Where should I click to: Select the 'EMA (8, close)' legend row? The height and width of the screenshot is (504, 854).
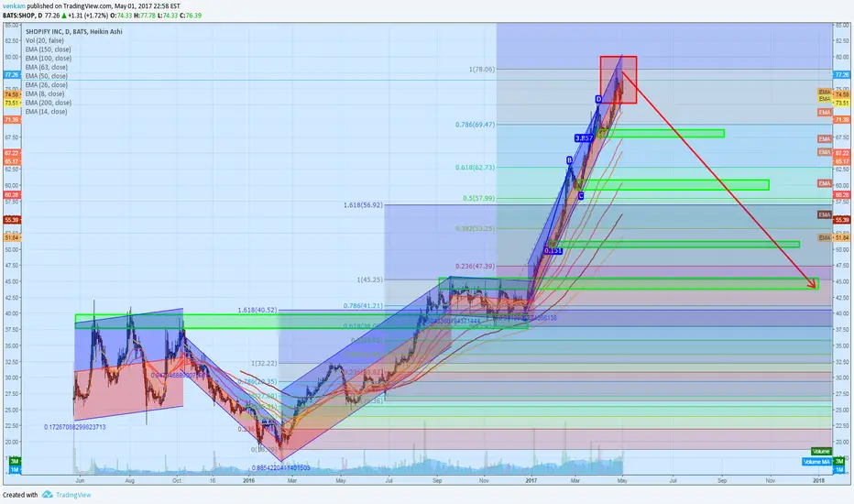click(45, 93)
